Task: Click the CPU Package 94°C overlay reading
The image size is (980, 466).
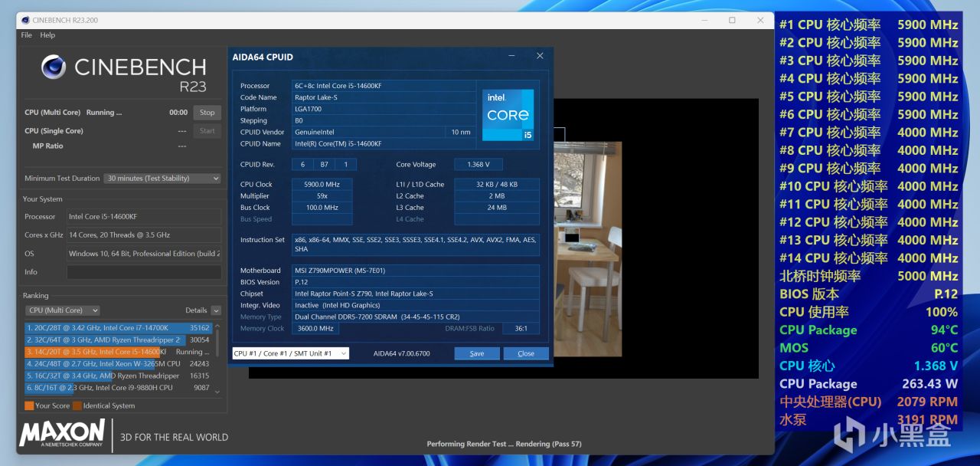Action: click(x=869, y=330)
